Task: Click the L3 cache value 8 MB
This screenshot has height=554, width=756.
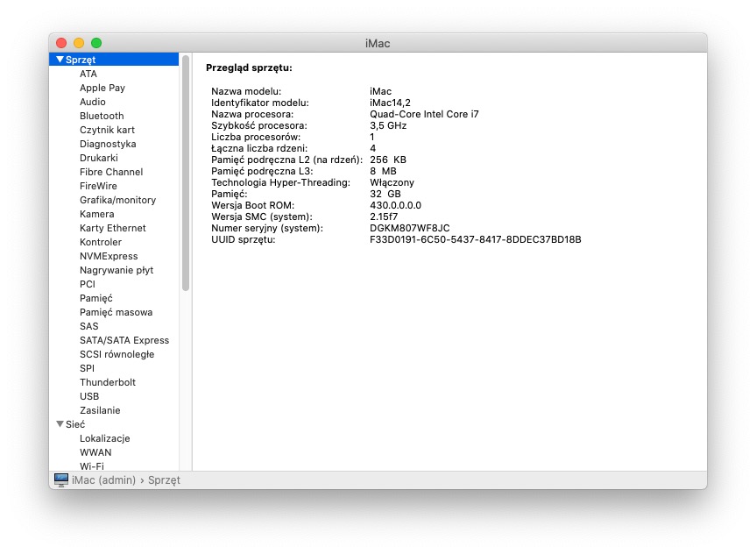Action: tap(383, 171)
